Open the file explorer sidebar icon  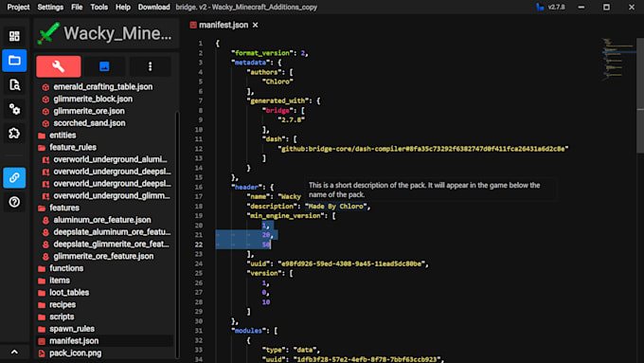pyautogui.click(x=14, y=61)
